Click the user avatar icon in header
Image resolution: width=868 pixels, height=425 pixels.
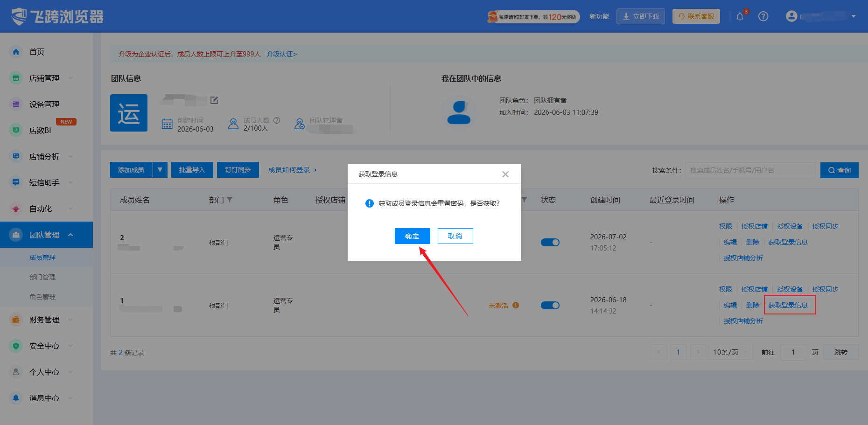point(791,16)
